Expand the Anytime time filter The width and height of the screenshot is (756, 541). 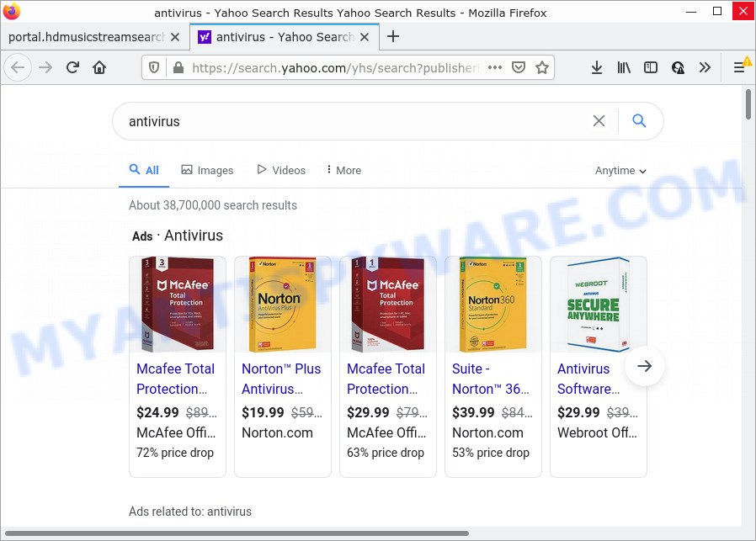coord(620,171)
